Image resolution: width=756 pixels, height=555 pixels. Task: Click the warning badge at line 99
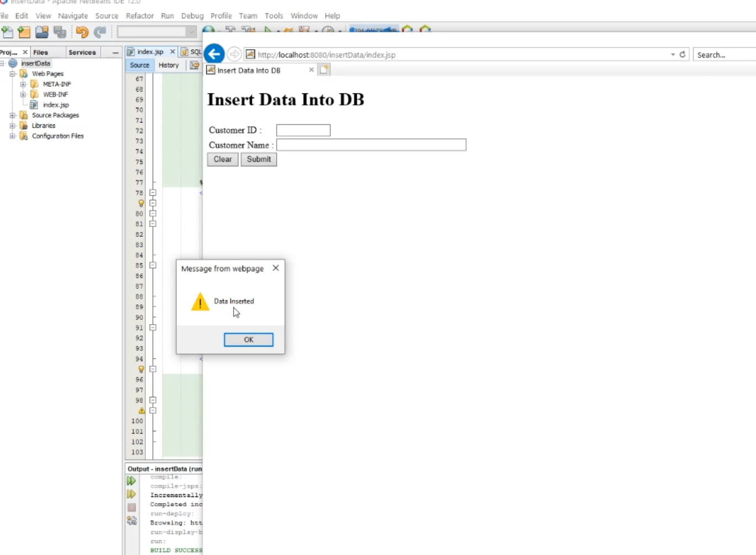pyautogui.click(x=141, y=410)
